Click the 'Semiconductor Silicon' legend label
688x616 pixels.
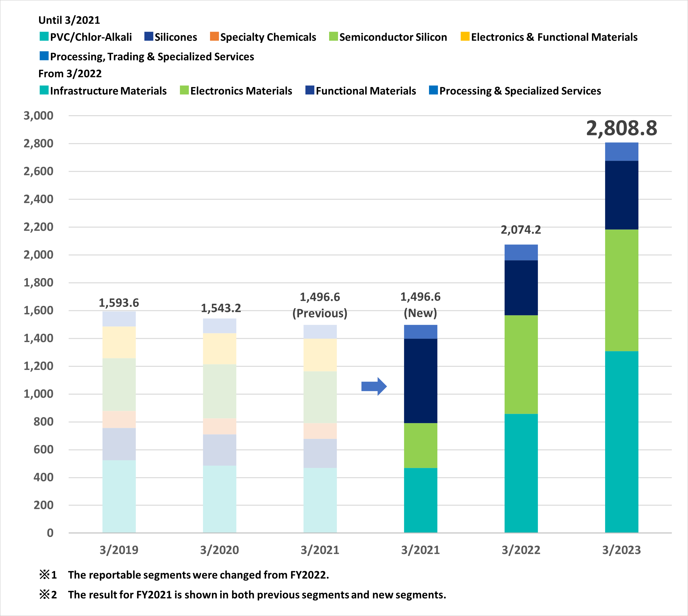point(393,37)
